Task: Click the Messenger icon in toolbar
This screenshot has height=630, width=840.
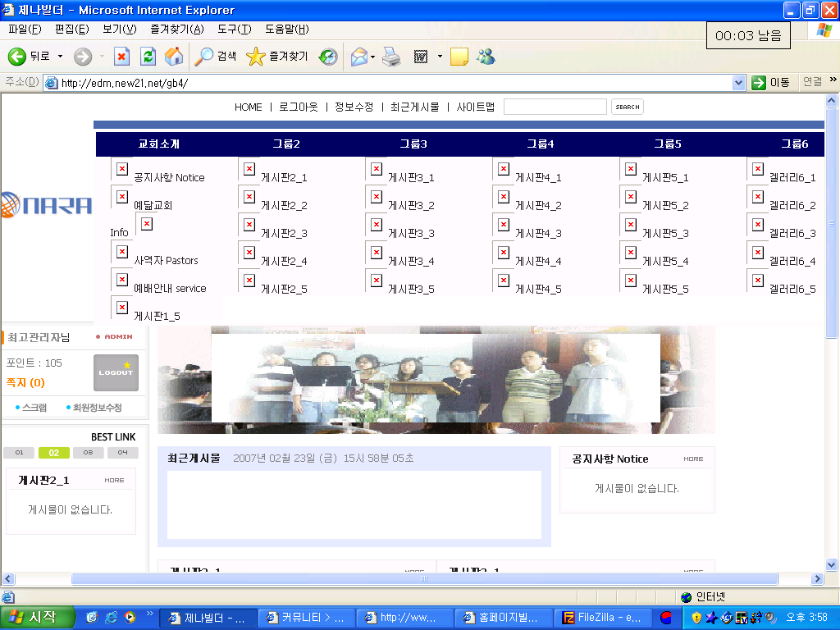Action: (x=486, y=57)
